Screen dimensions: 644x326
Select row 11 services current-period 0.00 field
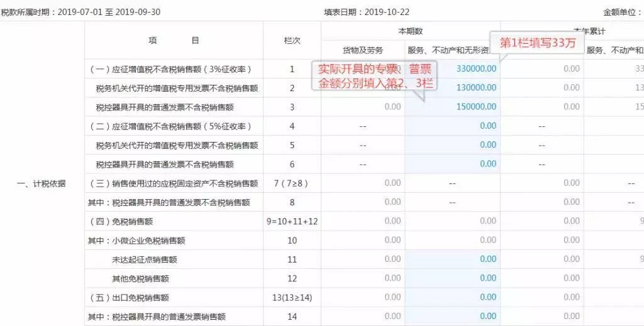[x=453, y=259]
